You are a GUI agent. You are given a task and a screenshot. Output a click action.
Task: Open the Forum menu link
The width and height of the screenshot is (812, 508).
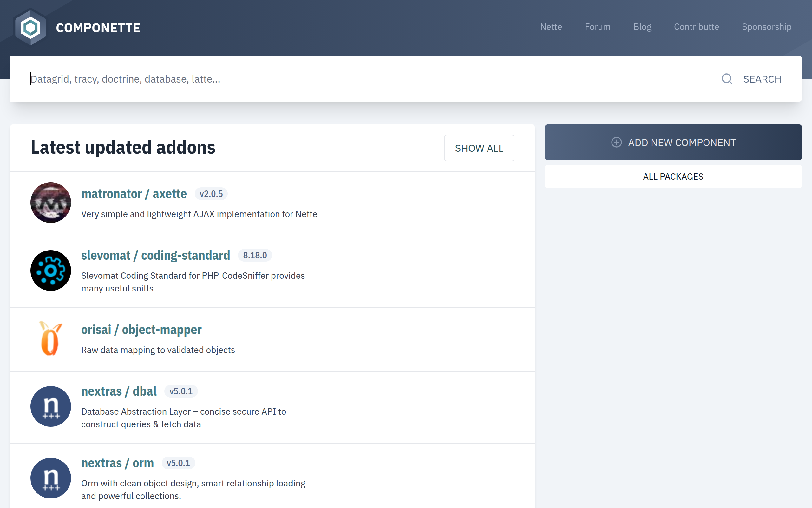tap(598, 27)
